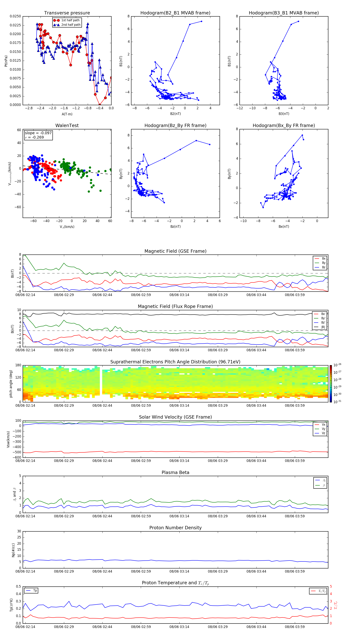Click '08/06 03:29' tick under Proton Temperature panel
The width and height of the screenshot is (351, 644).
click(x=218, y=627)
